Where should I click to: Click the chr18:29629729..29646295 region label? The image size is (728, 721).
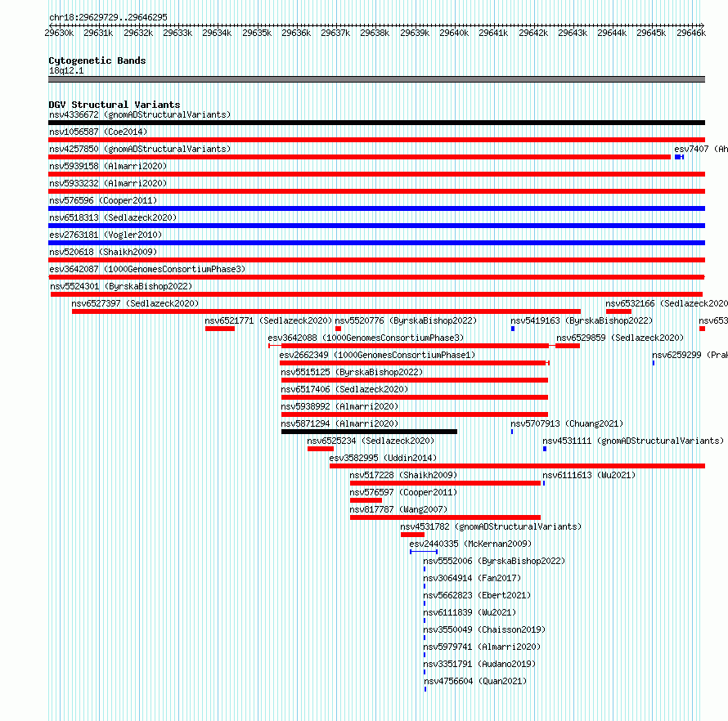click(x=108, y=17)
